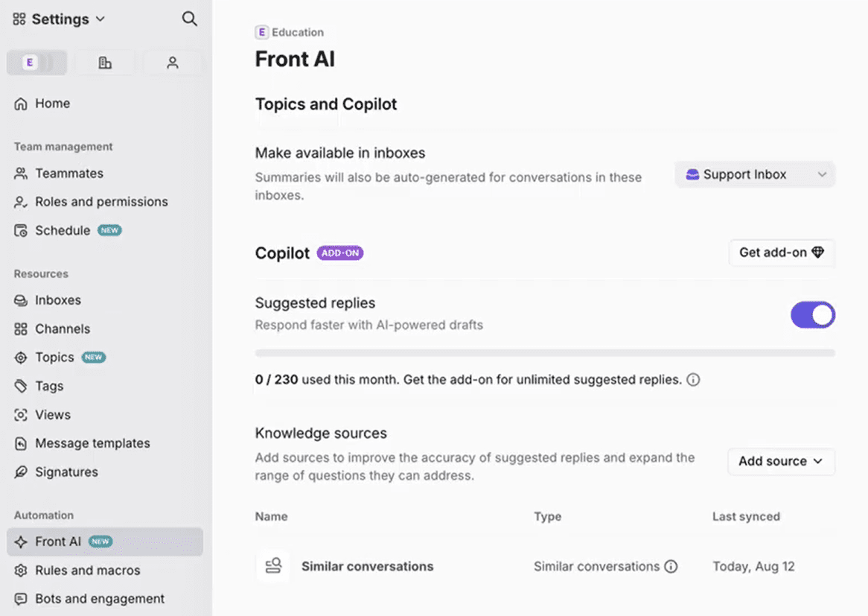Screen dimensions: 868x616
Task: Click info icon next to Similar conversations type
Action: click(671, 567)
